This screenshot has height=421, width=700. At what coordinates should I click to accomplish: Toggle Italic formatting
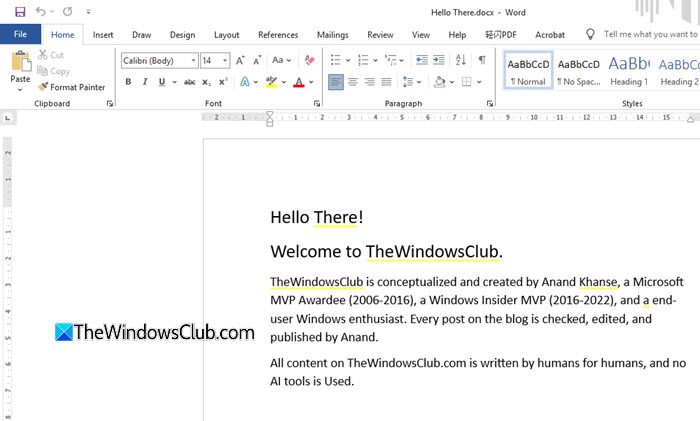(x=145, y=82)
